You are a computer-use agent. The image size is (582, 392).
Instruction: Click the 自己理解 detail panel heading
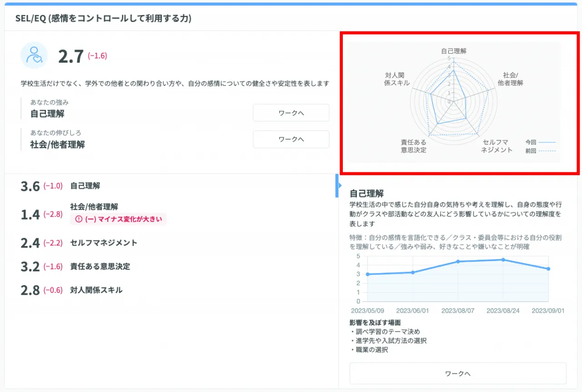[x=366, y=194]
